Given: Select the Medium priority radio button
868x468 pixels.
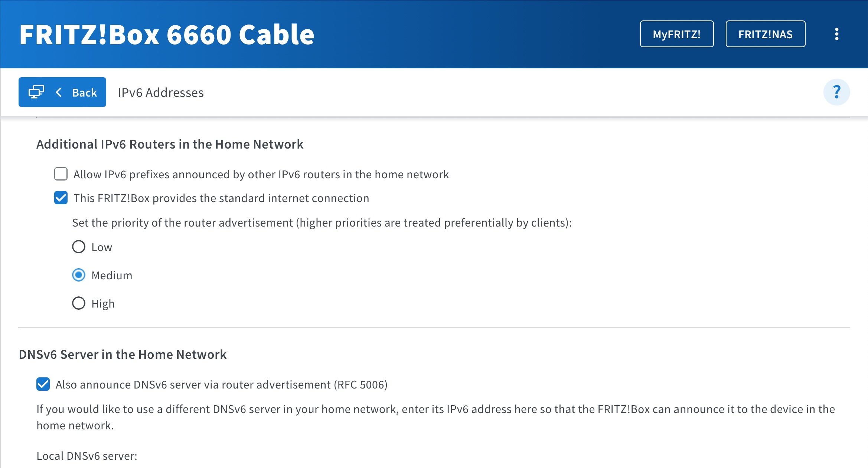Looking at the screenshot, I should pos(79,275).
